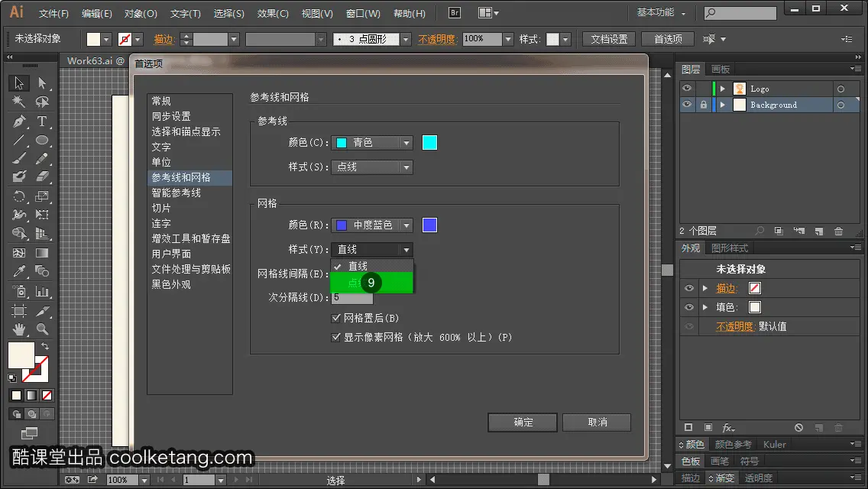Image resolution: width=868 pixels, height=489 pixels.
Task: Select the Direct Selection tool
Action: pos(42,83)
